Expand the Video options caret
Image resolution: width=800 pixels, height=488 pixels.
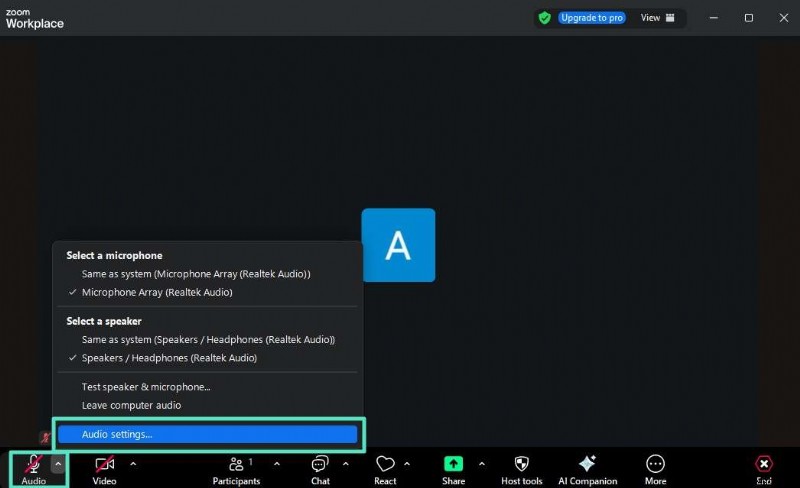tap(133, 464)
